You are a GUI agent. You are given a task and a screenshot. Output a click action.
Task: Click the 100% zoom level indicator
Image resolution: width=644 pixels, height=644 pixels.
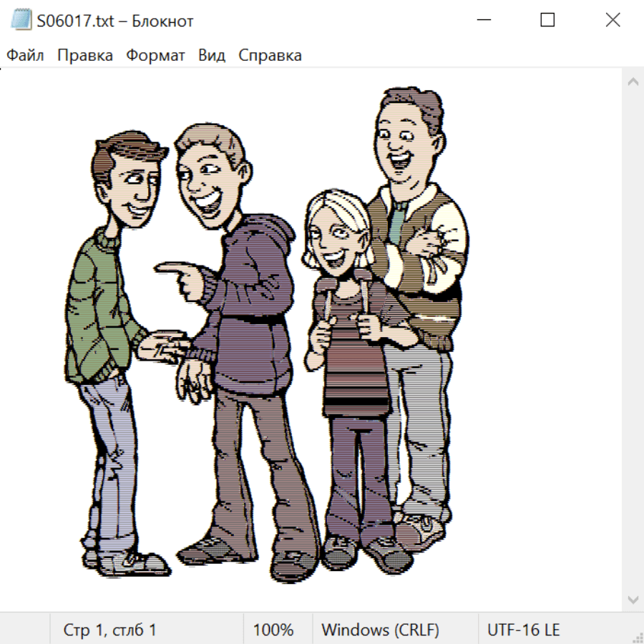pos(273,630)
